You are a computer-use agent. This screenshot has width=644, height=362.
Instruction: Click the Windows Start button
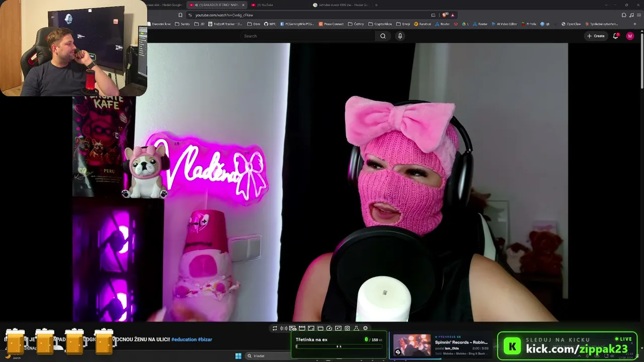pyautogui.click(x=238, y=356)
